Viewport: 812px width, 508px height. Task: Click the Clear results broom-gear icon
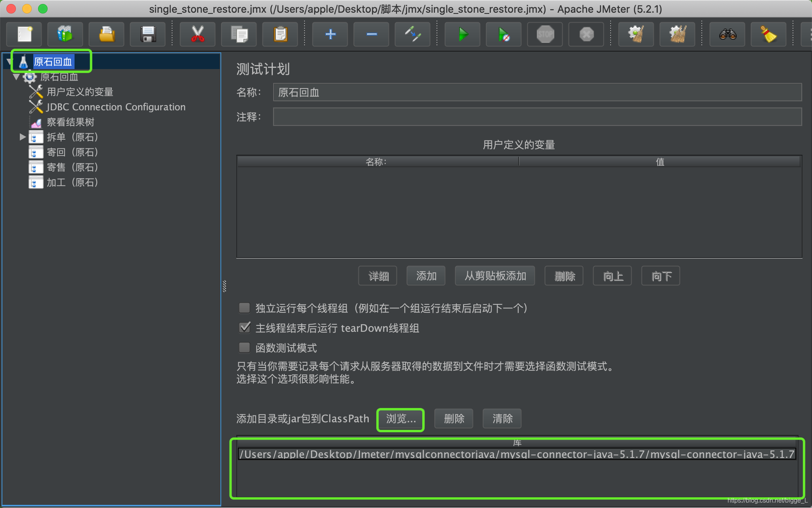636,34
